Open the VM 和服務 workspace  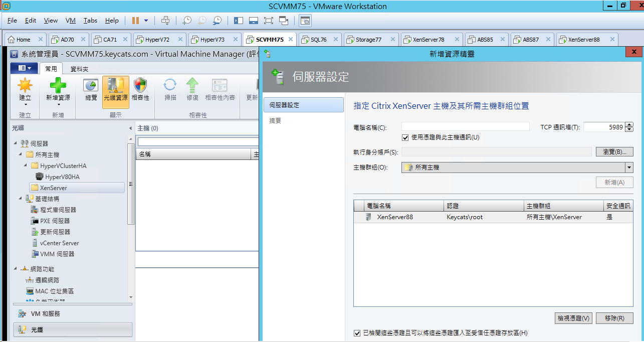(x=72, y=314)
